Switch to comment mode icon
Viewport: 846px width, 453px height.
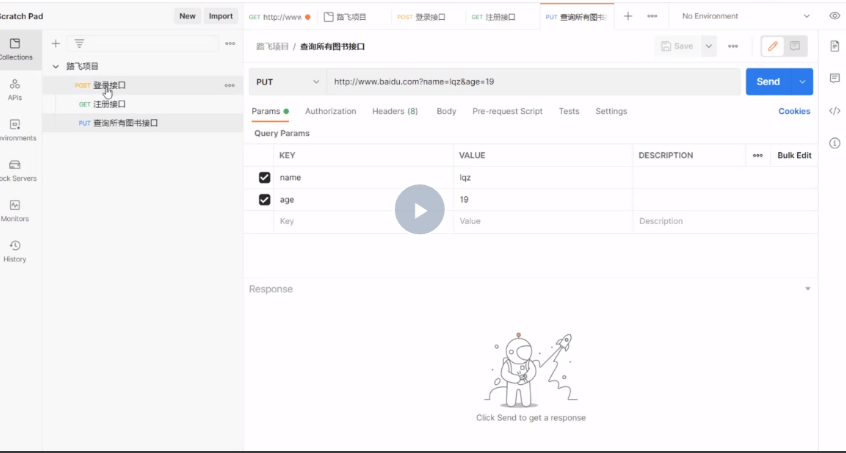(x=795, y=46)
